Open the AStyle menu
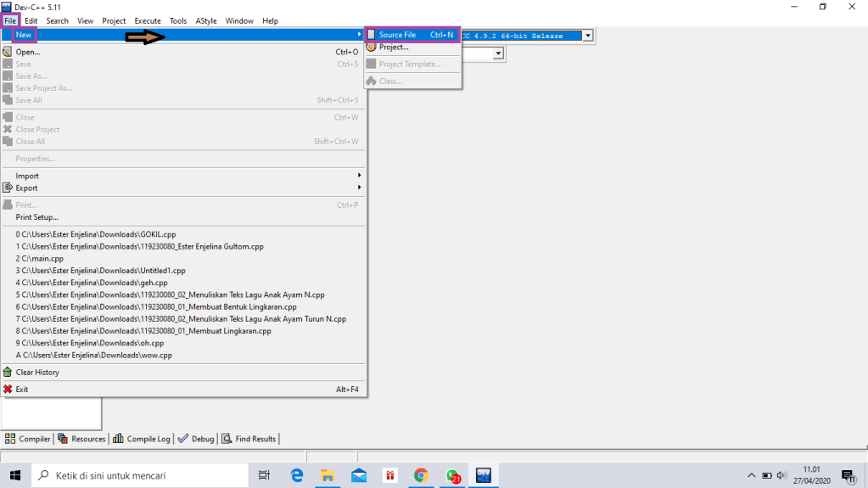 pos(204,20)
